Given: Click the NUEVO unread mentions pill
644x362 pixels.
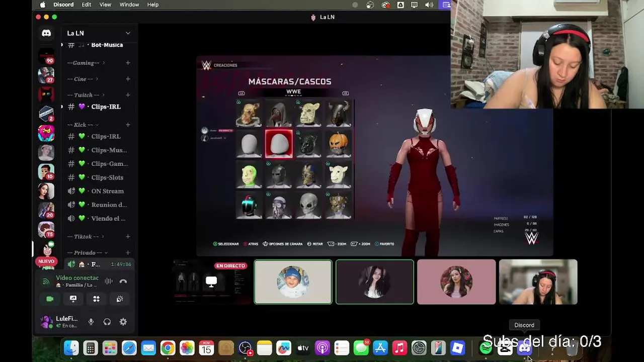Looking at the screenshot, I should click(x=46, y=261).
